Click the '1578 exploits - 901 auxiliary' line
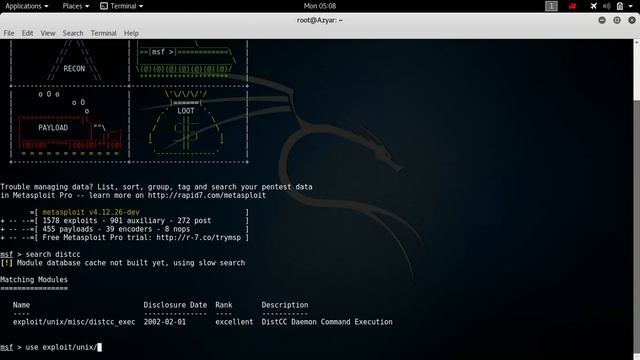Viewport: 640px width, 360px height. 127,221
